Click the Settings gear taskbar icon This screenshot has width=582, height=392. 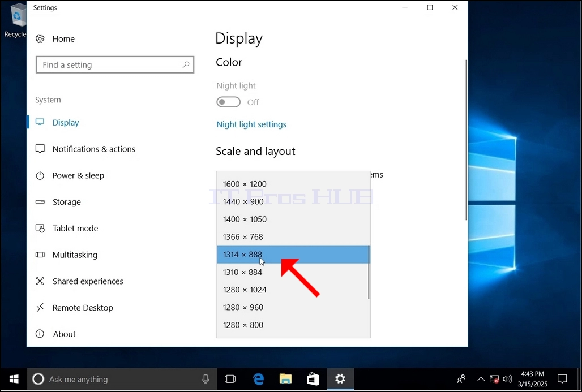[340, 379]
